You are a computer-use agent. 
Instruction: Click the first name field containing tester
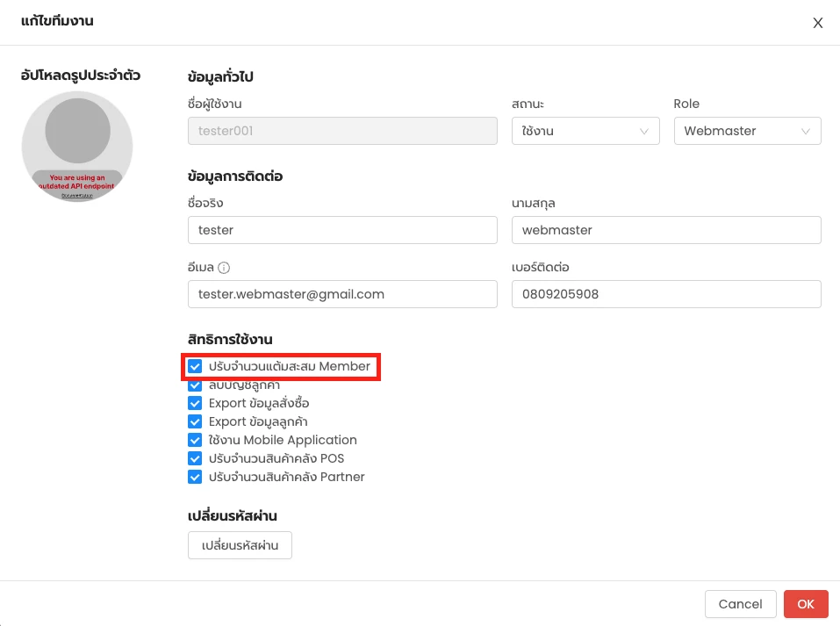point(342,230)
